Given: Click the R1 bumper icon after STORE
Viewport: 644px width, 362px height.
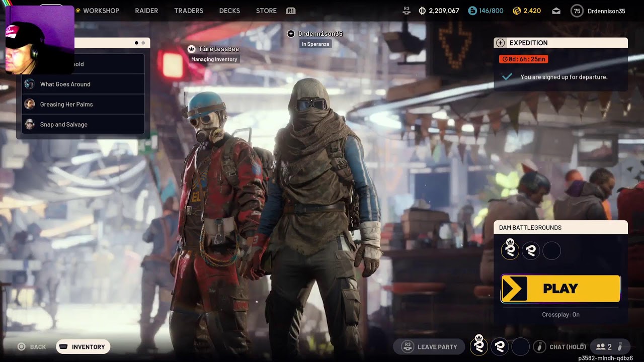Looking at the screenshot, I should pyautogui.click(x=290, y=11).
